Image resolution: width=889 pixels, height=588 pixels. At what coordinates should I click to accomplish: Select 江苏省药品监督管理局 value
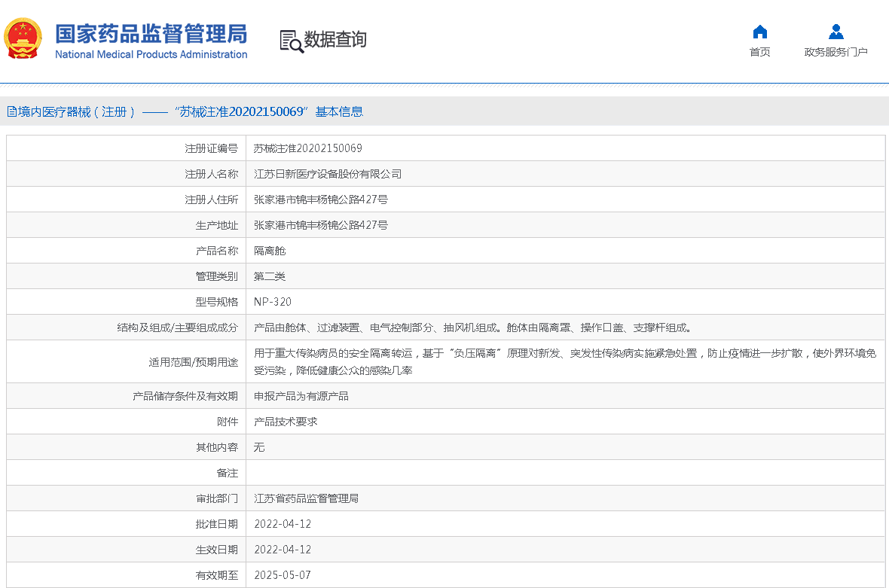(306, 498)
